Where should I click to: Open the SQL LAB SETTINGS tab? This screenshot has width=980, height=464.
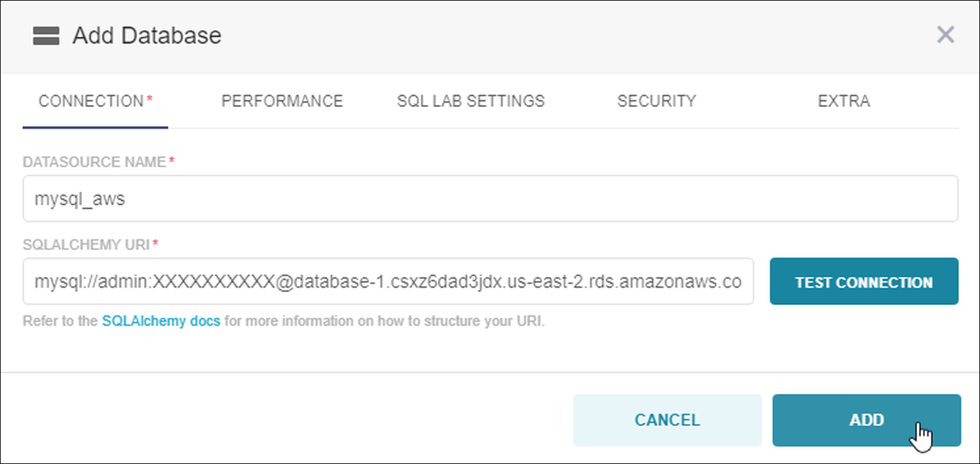click(470, 101)
